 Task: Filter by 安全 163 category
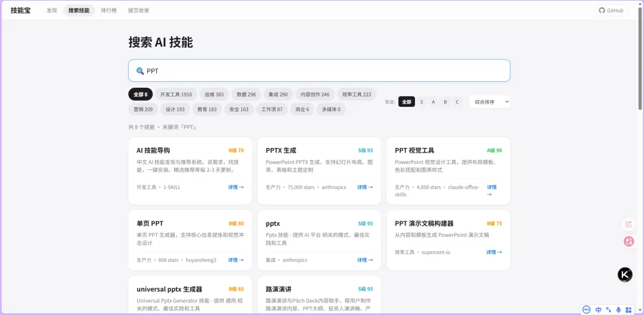(x=239, y=109)
